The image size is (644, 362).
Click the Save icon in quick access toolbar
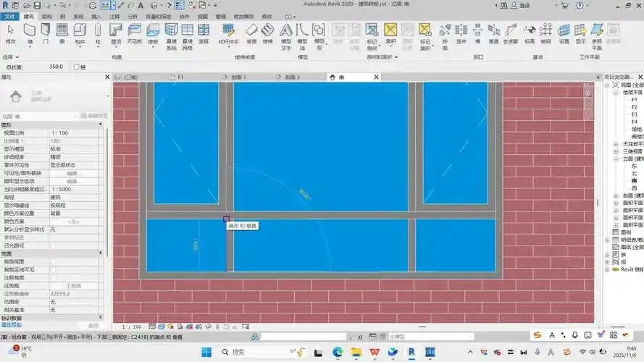click(37, 5)
